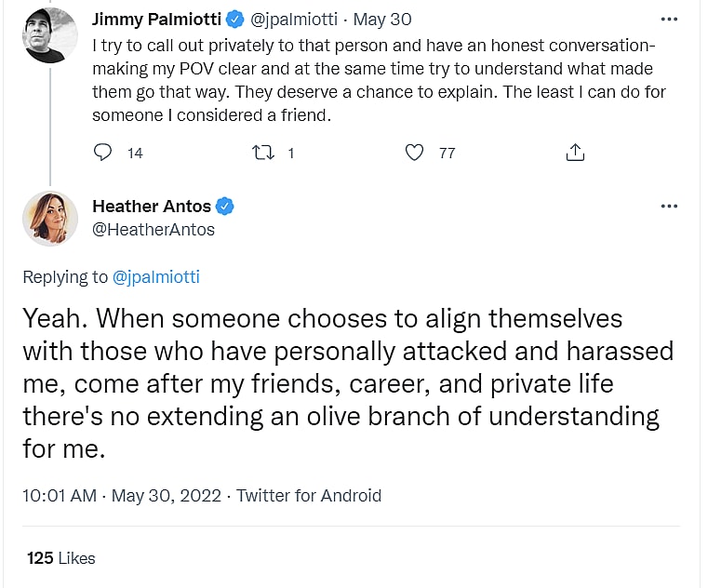Click the verified badge beside Jimmy Palmiotti
Viewport: 721px width, 588px height.
pos(236,20)
